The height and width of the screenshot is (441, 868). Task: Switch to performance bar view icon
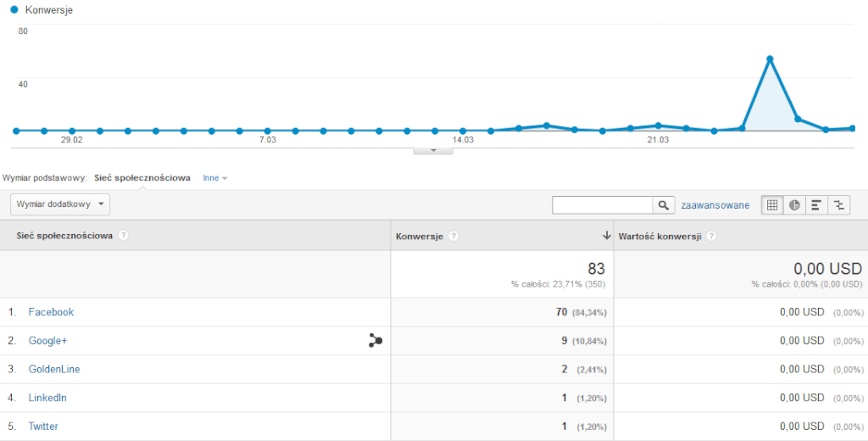coord(816,205)
